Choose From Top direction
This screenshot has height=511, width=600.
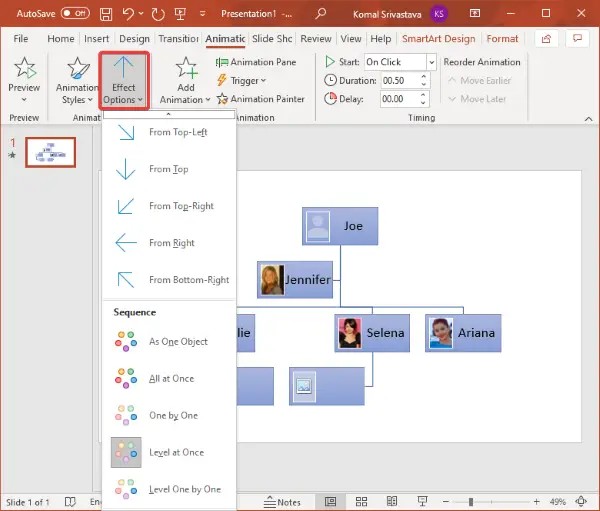[169, 169]
